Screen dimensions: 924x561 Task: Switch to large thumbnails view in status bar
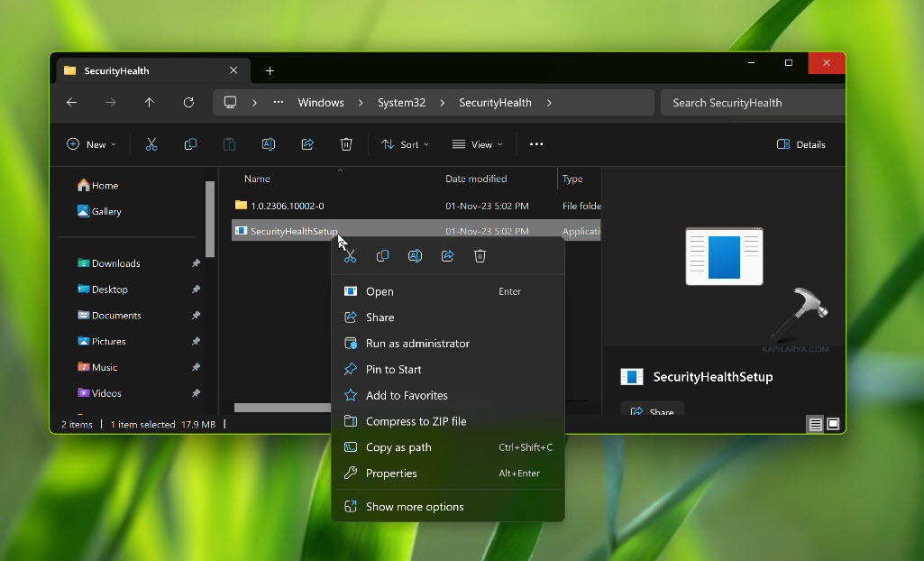(x=834, y=424)
